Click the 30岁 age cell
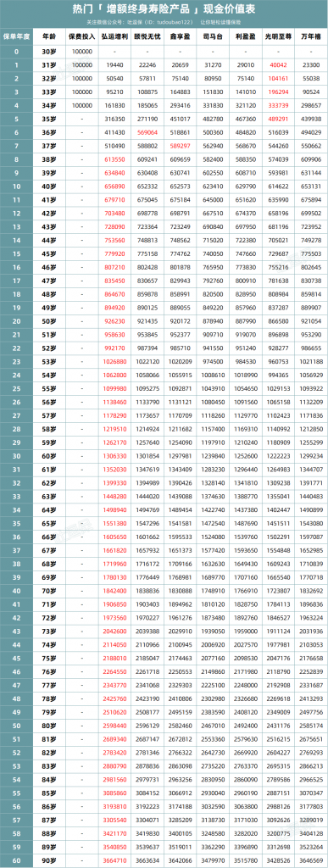 [48, 51]
